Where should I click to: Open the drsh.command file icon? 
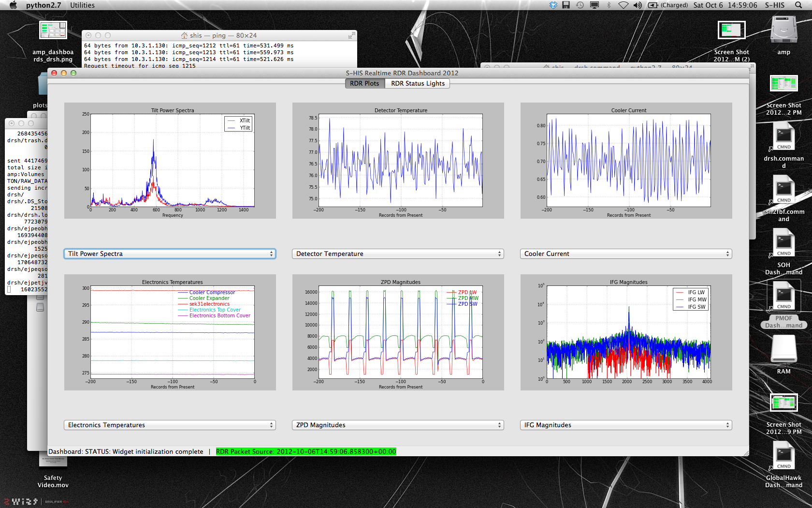click(x=783, y=137)
